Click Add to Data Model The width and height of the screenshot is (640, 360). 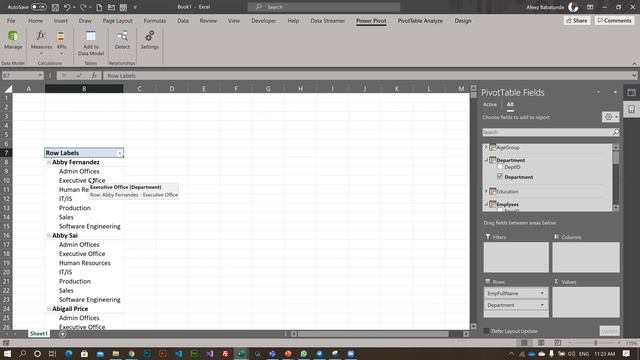coord(91,42)
